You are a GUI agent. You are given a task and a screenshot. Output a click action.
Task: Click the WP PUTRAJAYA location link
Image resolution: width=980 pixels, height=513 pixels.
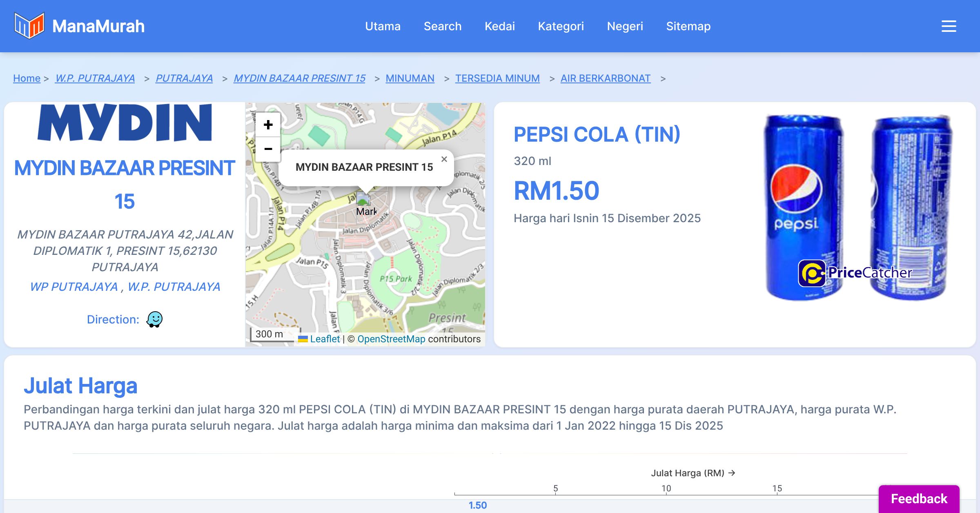[74, 287]
